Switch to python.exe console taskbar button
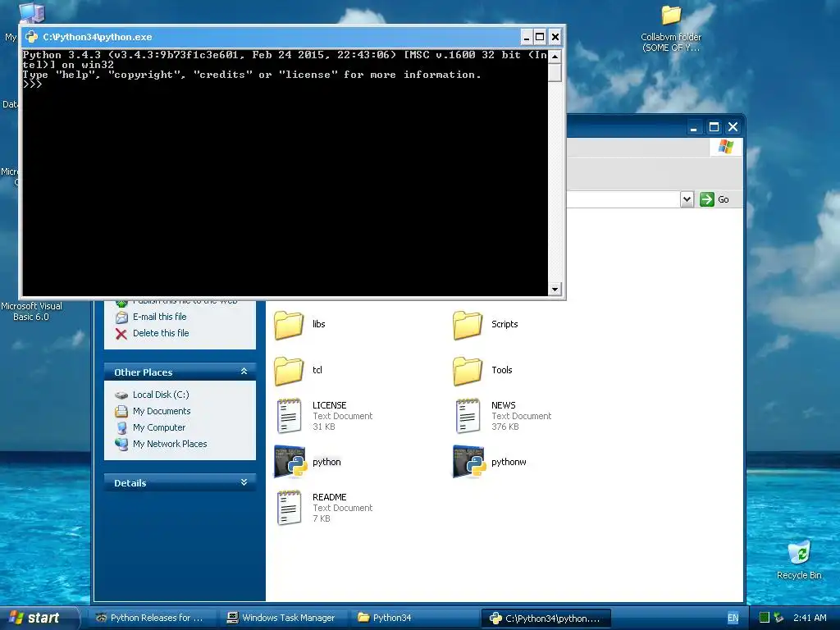The width and height of the screenshot is (840, 630). click(x=546, y=619)
